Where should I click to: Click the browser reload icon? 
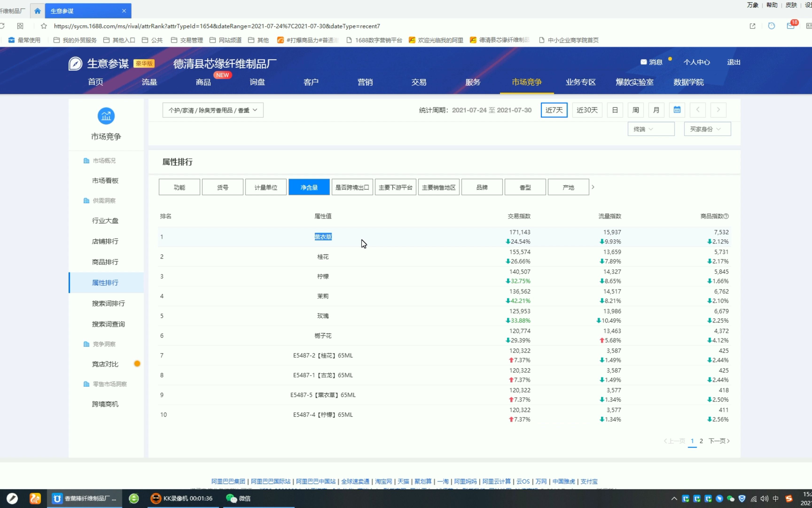(2, 26)
